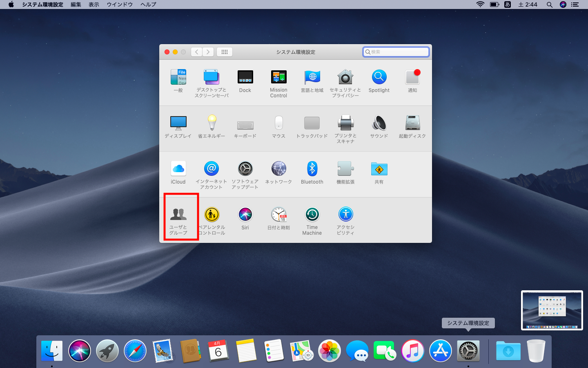Open the ヘルプ menu

[148, 4]
